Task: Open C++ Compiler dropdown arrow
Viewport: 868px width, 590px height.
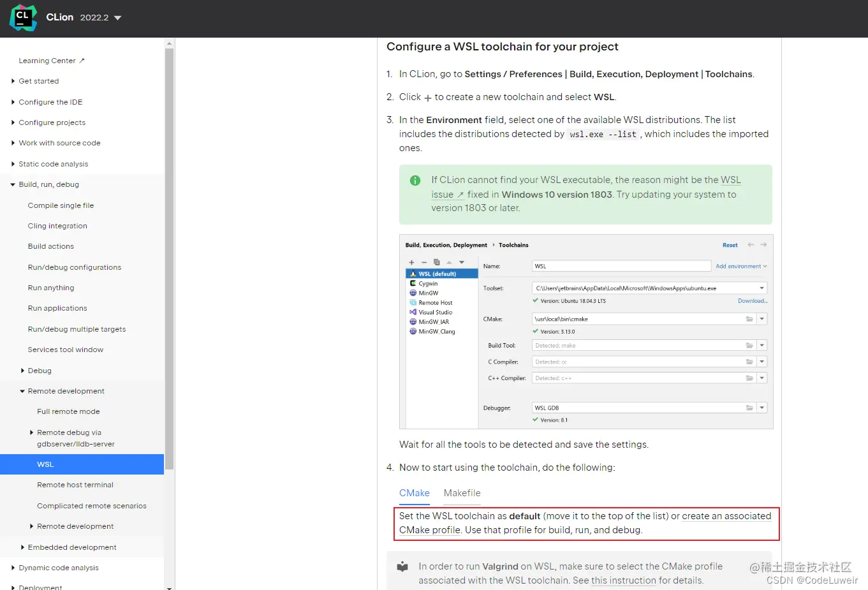Action: (761, 378)
